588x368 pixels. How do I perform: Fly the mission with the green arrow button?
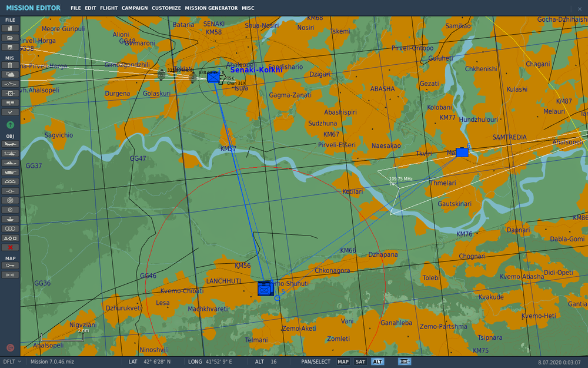10,125
